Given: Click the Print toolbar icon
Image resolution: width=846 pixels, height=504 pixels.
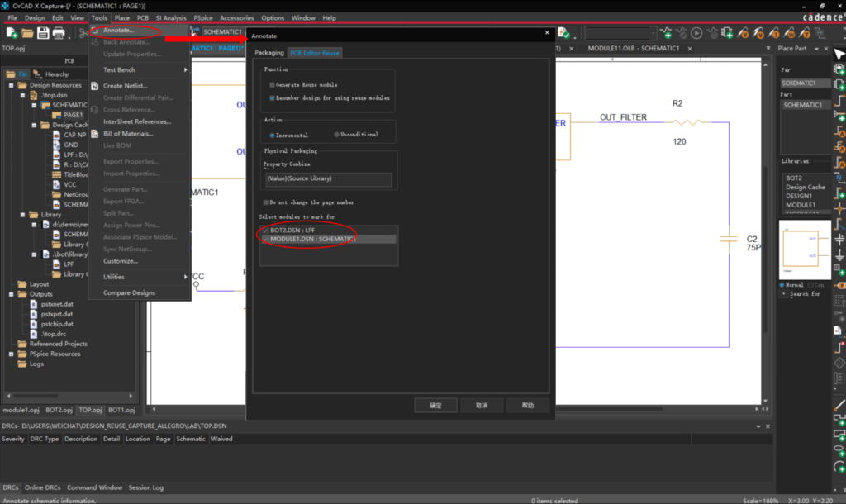Looking at the screenshot, I should pyautogui.click(x=59, y=33).
